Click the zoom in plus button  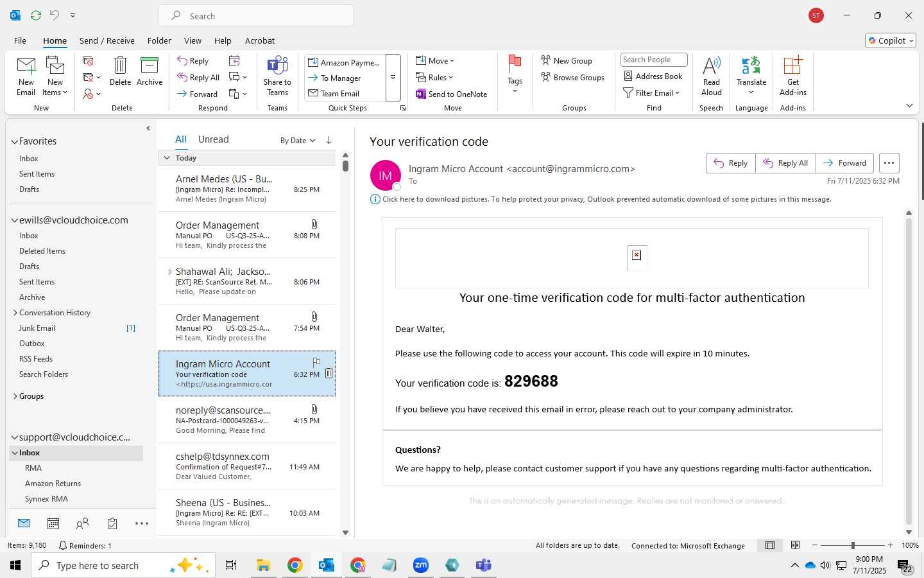click(890, 545)
